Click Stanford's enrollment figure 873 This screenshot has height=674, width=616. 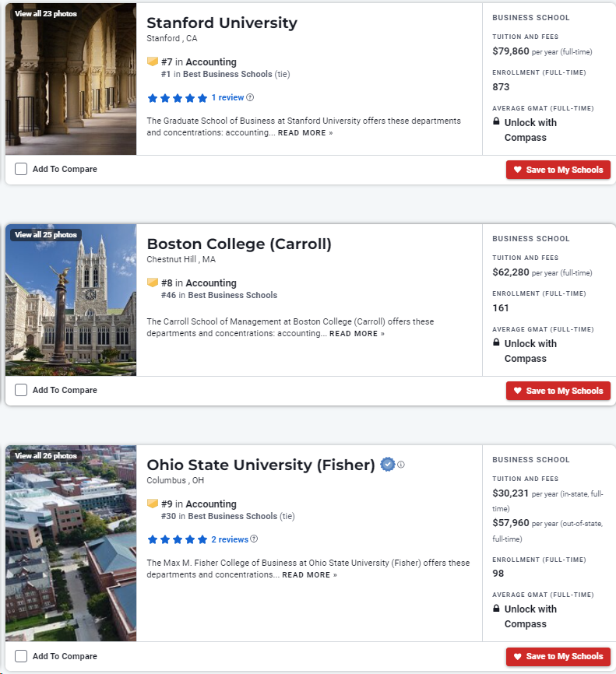(501, 87)
